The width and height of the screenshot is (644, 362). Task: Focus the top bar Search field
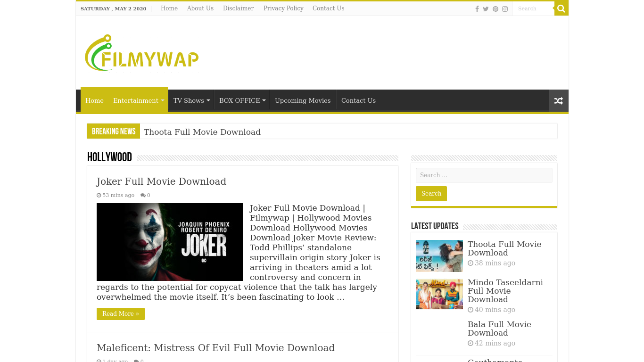[x=533, y=8]
